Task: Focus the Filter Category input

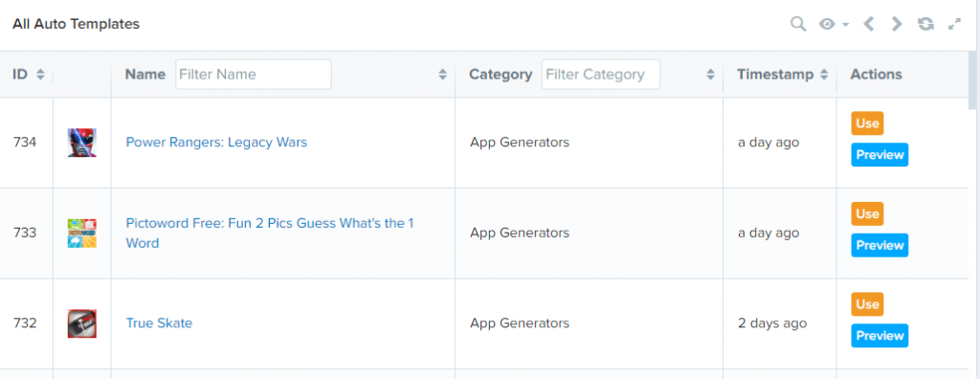Action: coord(601,75)
